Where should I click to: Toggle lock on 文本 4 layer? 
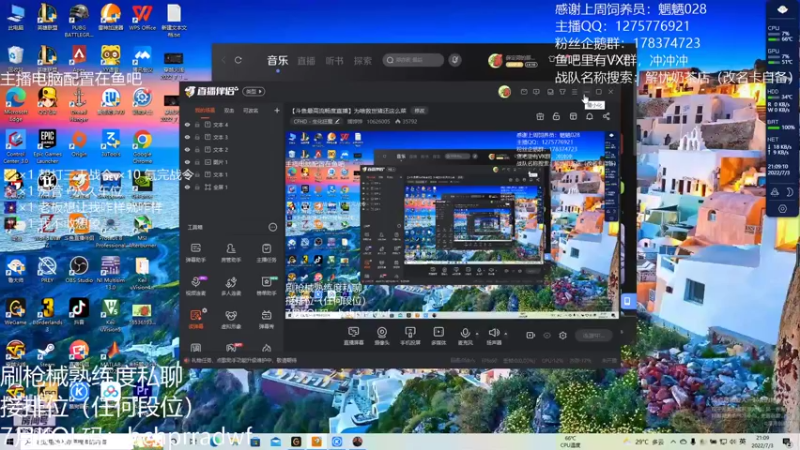[x=197, y=124]
